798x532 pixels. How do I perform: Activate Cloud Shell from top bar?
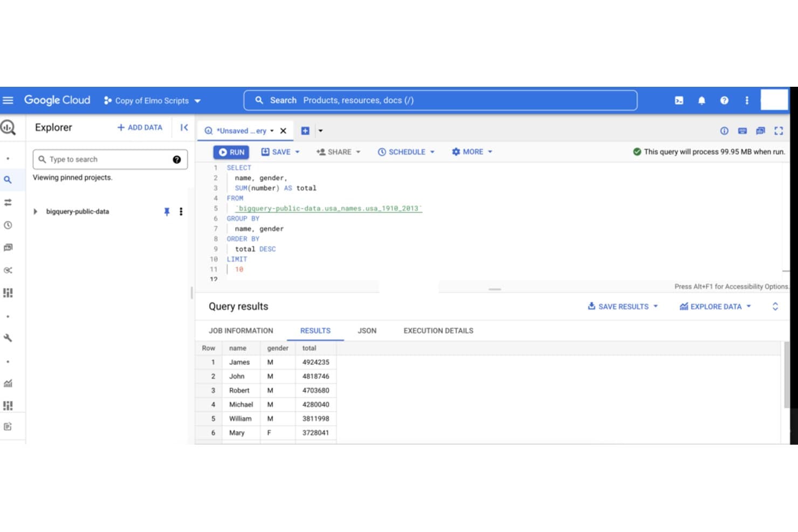click(x=679, y=100)
